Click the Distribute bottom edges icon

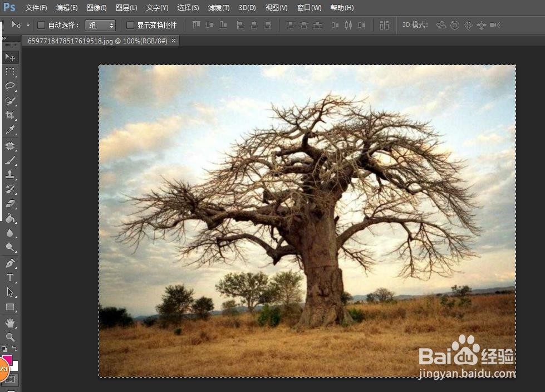(x=317, y=25)
